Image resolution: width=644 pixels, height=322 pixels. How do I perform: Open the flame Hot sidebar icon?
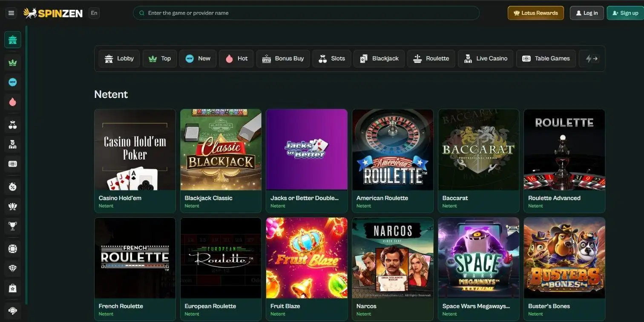(x=12, y=102)
